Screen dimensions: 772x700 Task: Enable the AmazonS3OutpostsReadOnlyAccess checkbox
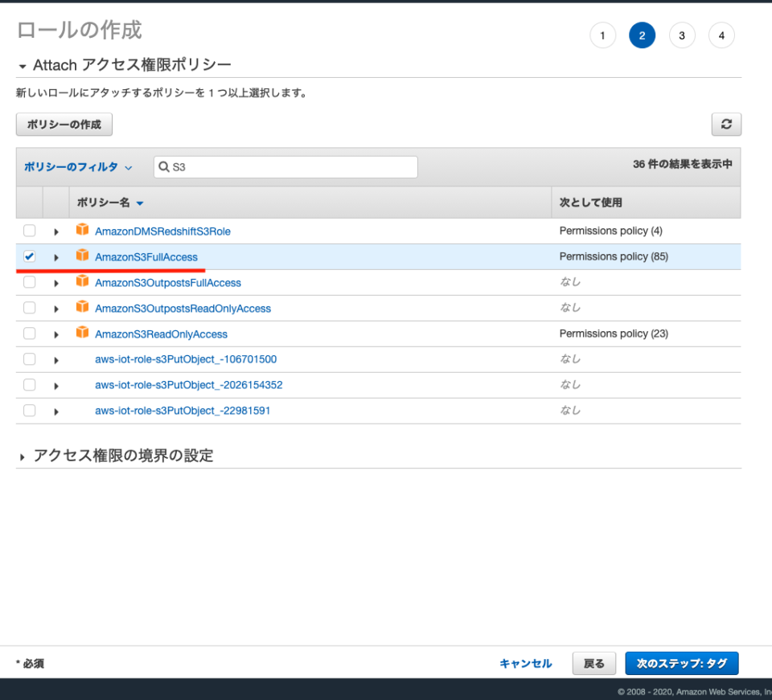(30, 308)
